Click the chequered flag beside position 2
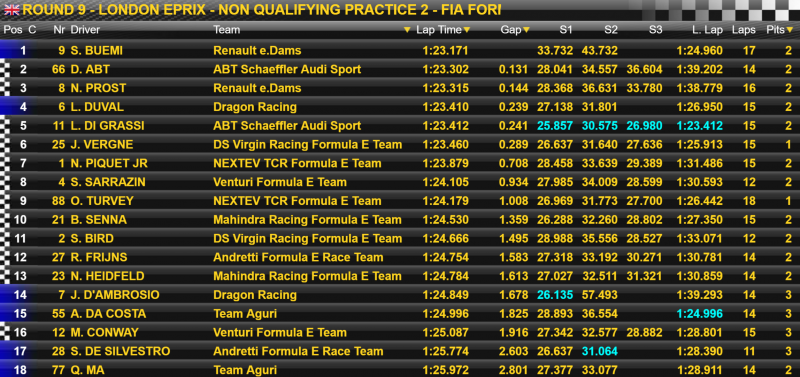800x377 pixels. point(5,69)
